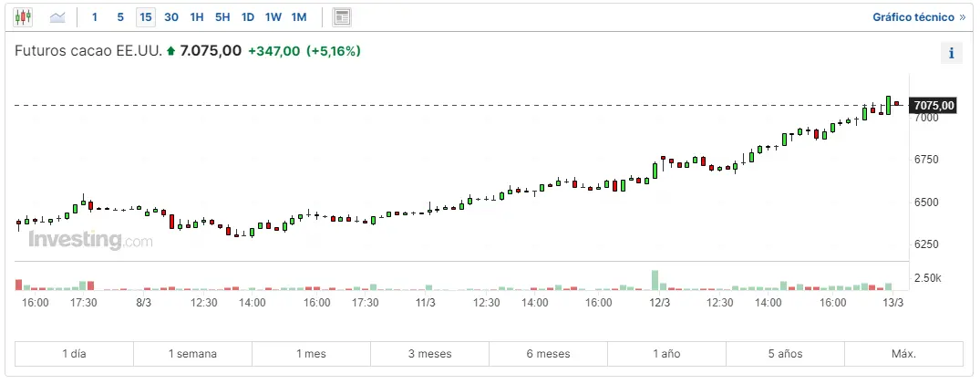
Task: Set chart interval to 1 minute
Action: coord(95,16)
